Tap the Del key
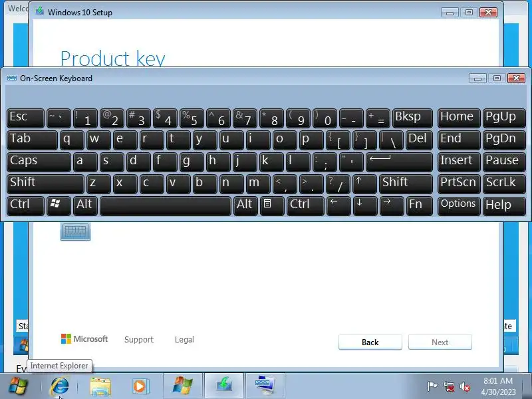532x399 pixels. pos(420,140)
